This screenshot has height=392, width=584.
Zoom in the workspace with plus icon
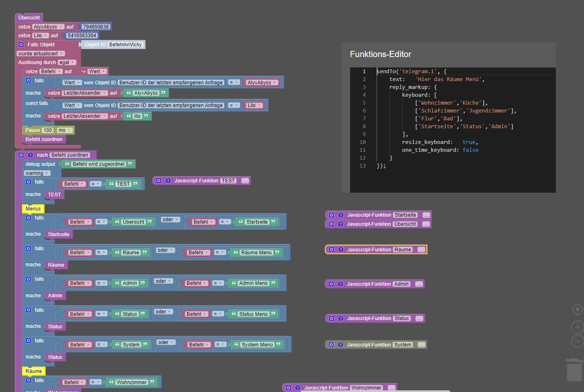point(577,327)
